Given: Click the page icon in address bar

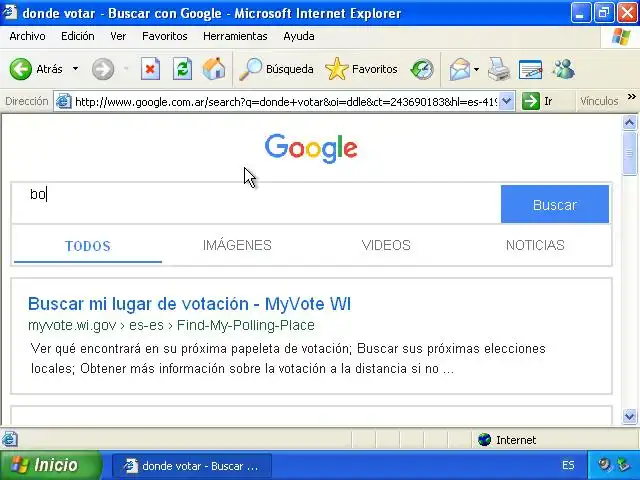Looking at the screenshot, I should point(64,101).
